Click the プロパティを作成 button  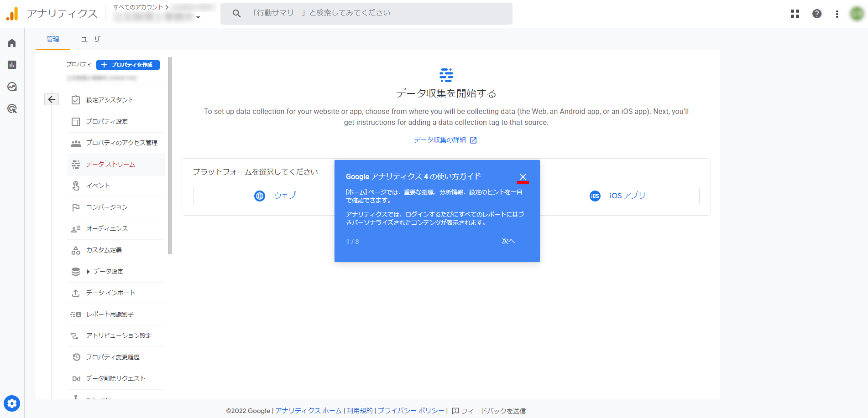pyautogui.click(x=128, y=65)
